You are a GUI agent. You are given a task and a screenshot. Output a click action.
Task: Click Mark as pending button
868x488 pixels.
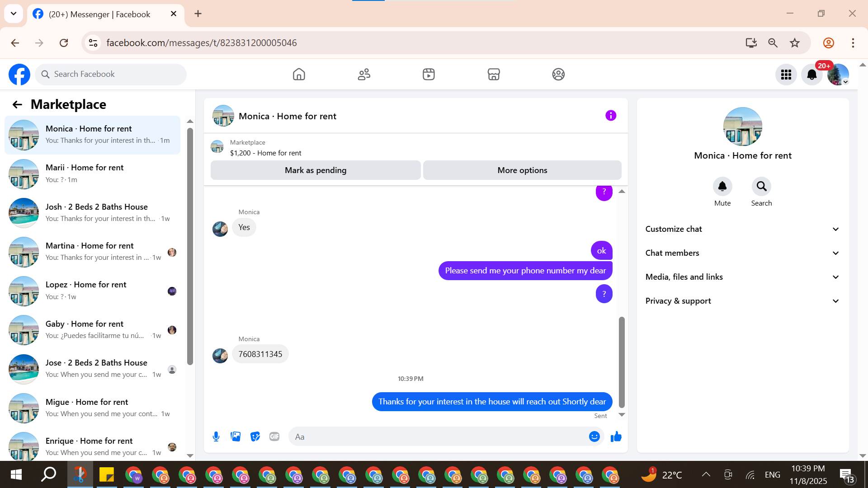pyautogui.click(x=316, y=170)
